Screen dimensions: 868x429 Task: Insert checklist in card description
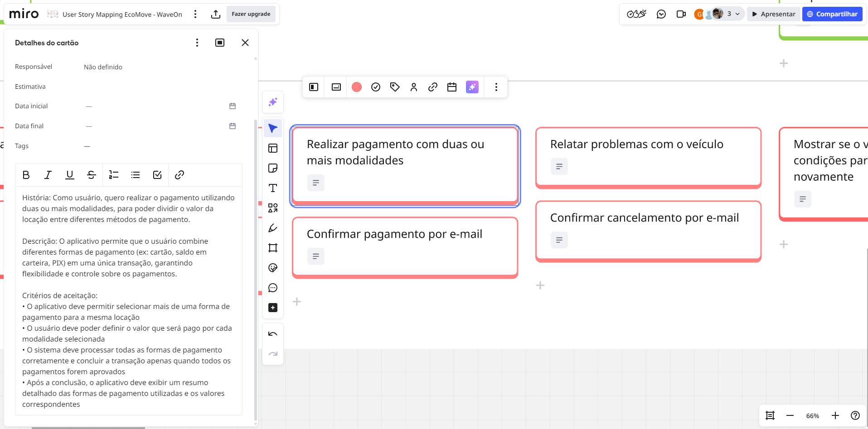click(x=157, y=175)
